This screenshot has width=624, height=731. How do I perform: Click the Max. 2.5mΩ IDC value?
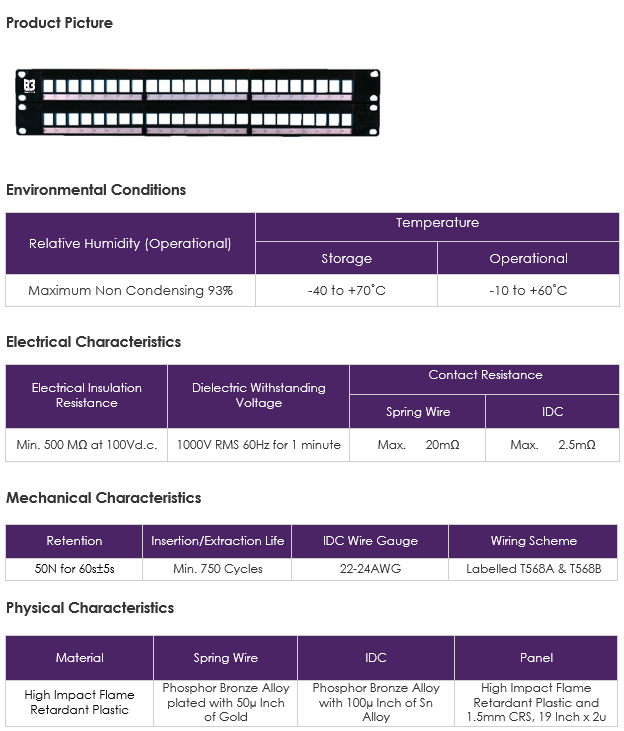[553, 445]
